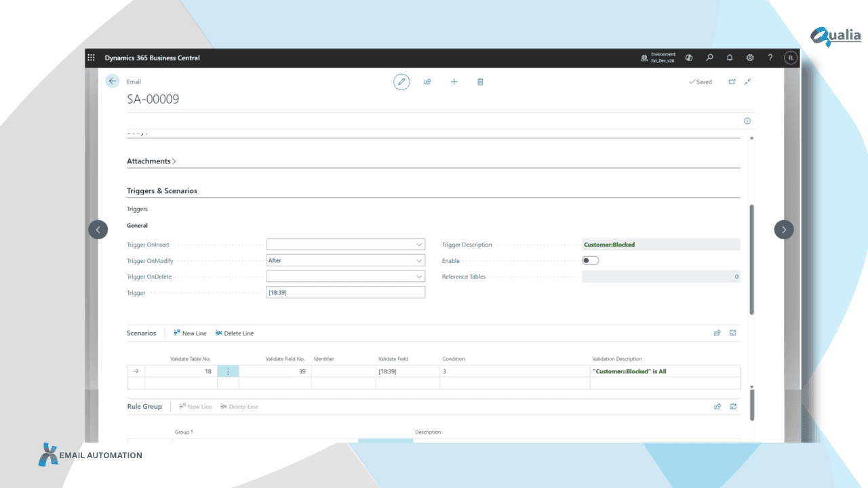Click the Saved status indicator
Image resolution: width=868 pixels, height=488 pixels.
[x=701, y=82]
